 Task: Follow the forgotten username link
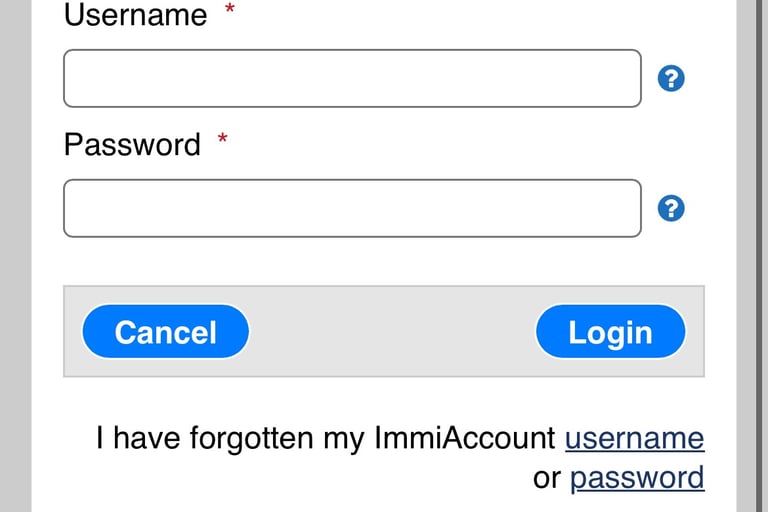point(634,438)
